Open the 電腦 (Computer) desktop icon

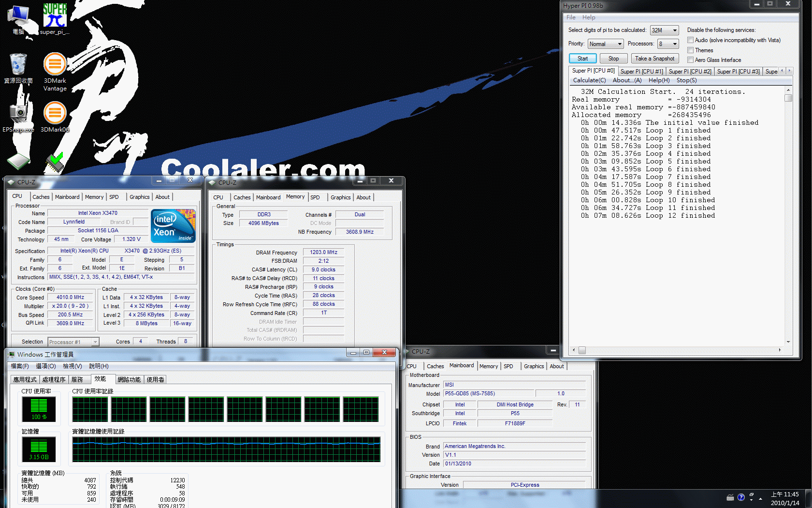point(18,19)
